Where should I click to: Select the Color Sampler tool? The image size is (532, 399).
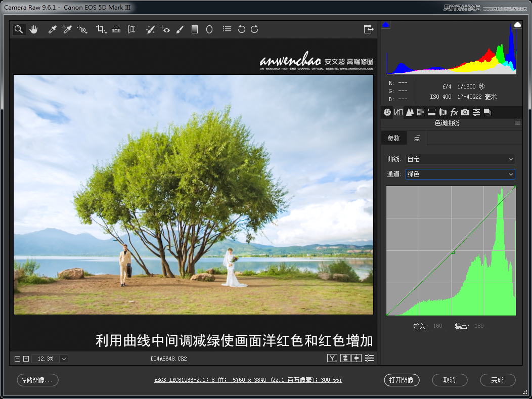pyautogui.click(x=67, y=29)
